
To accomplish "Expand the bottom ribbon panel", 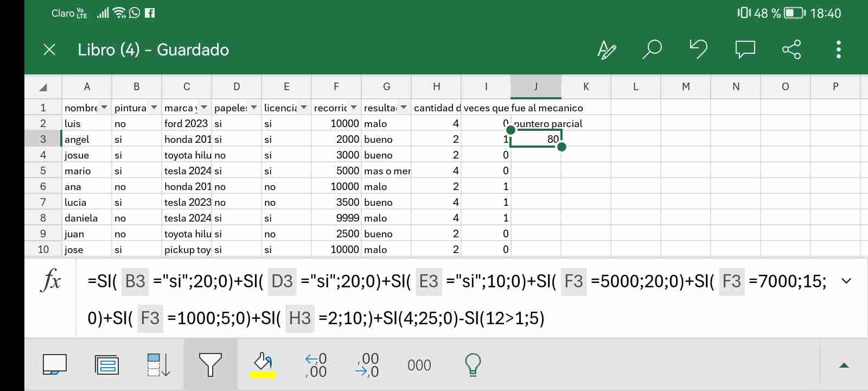I will [x=844, y=365].
